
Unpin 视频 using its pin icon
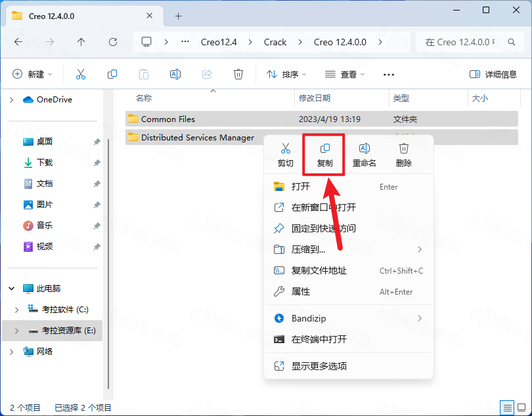point(97,247)
